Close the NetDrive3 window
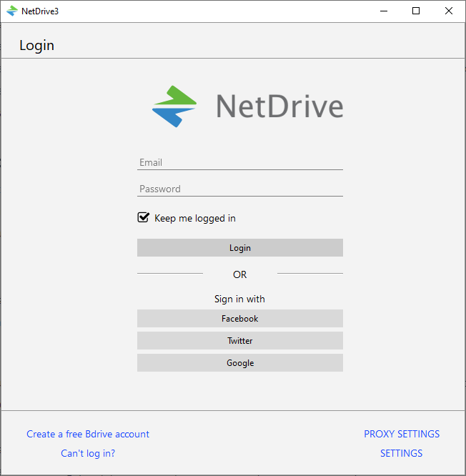466x476 pixels. coord(449,11)
